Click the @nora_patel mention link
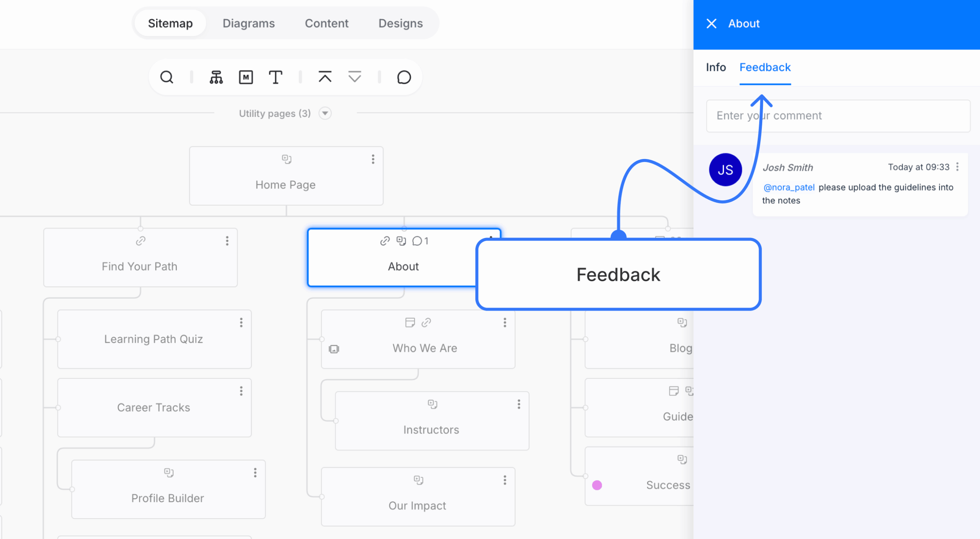Viewport: 980px width, 539px height. click(x=789, y=187)
